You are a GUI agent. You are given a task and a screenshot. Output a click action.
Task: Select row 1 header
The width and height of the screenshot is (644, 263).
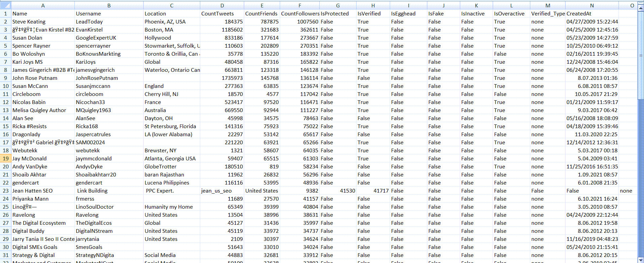click(6, 14)
